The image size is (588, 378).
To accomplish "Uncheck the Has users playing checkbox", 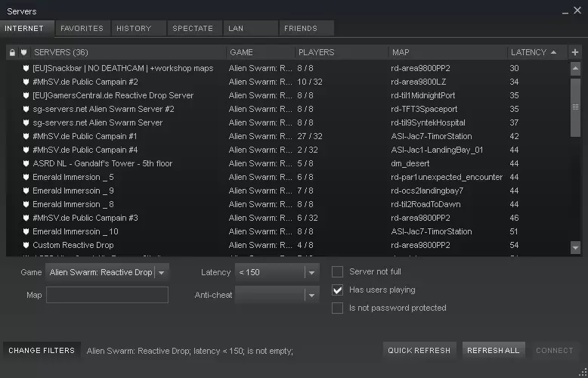I will (338, 290).
